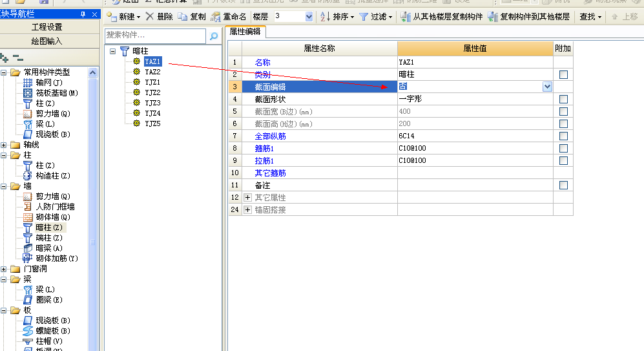
Task: Click the 排序 (Sort) icon
Action: click(x=325, y=17)
